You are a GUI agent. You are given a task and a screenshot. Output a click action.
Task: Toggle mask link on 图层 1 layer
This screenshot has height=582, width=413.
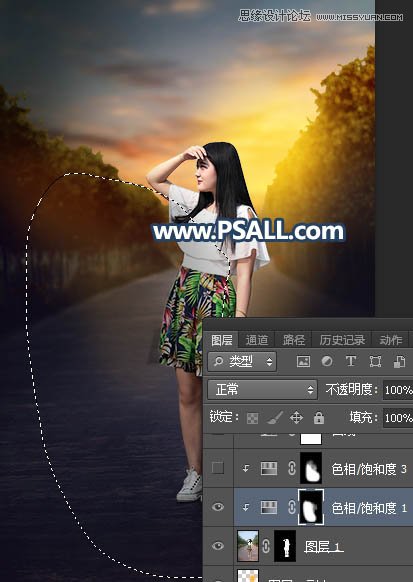point(266,546)
